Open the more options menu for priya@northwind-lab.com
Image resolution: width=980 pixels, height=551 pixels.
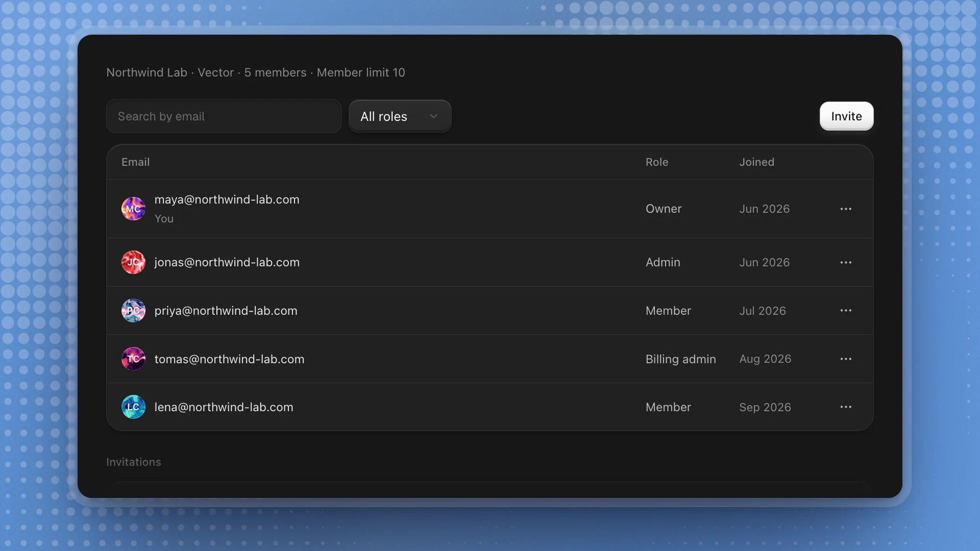(x=846, y=310)
